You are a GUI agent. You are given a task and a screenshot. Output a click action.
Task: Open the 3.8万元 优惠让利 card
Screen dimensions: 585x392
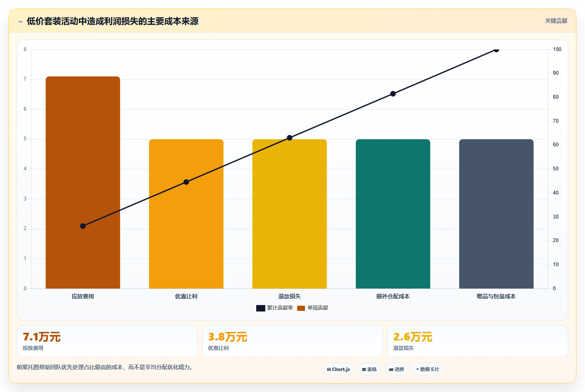[x=292, y=341]
